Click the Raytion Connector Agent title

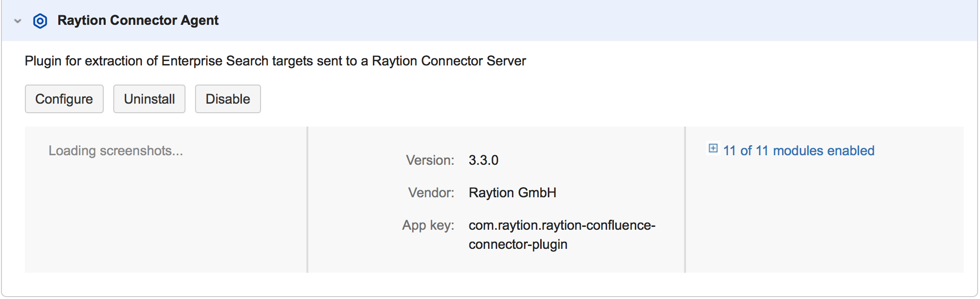138,21
